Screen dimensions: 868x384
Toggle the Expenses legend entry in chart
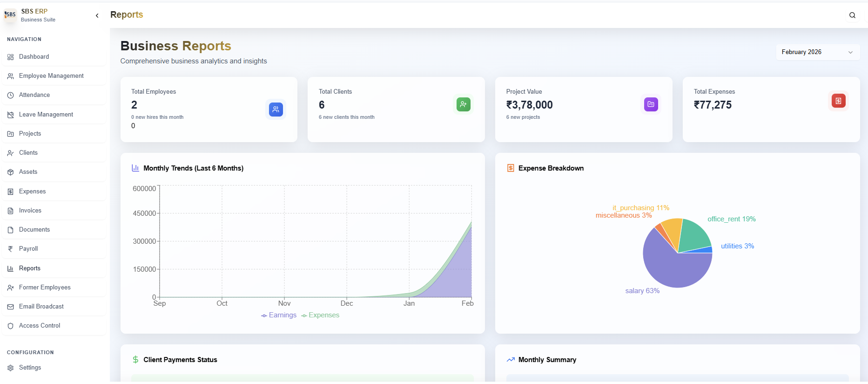[x=320, y=315]
